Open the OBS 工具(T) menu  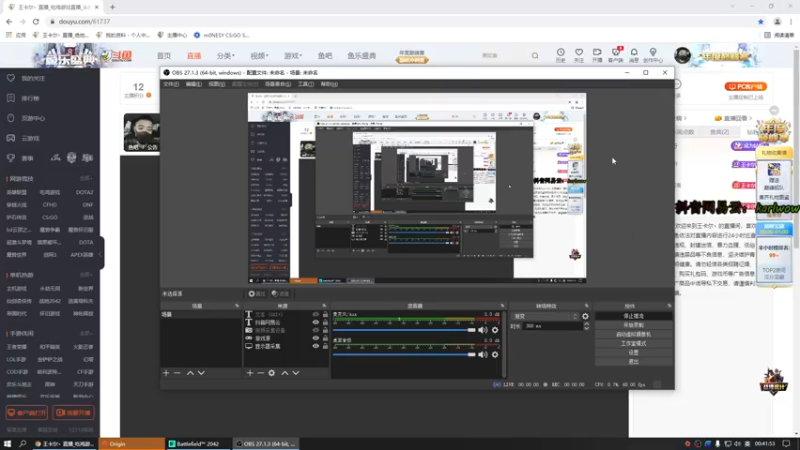[x=306, y=84]
